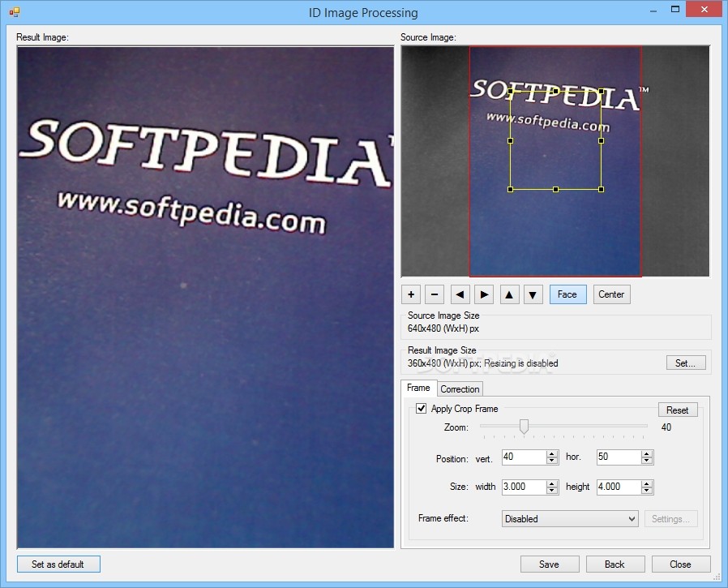Switch to the Correction tab
Viewport: 728px width, 588px height.
460,388
